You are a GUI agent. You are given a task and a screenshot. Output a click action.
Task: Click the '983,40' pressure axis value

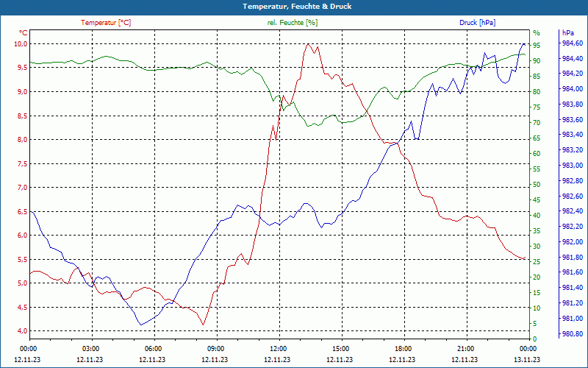click(573, 135)
